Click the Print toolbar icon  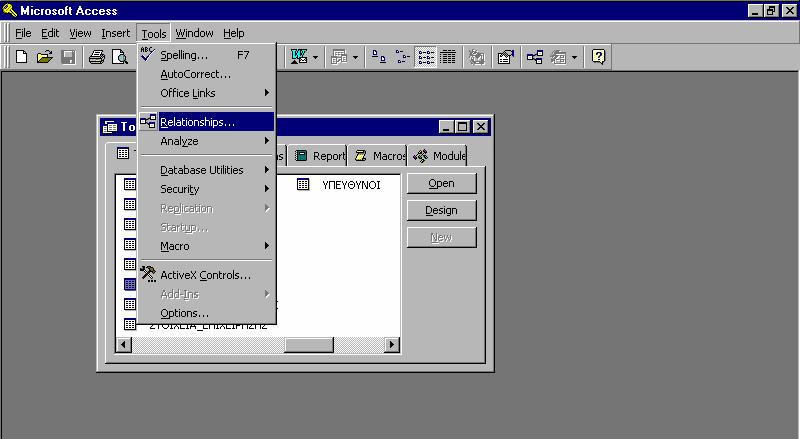point(96,57)
